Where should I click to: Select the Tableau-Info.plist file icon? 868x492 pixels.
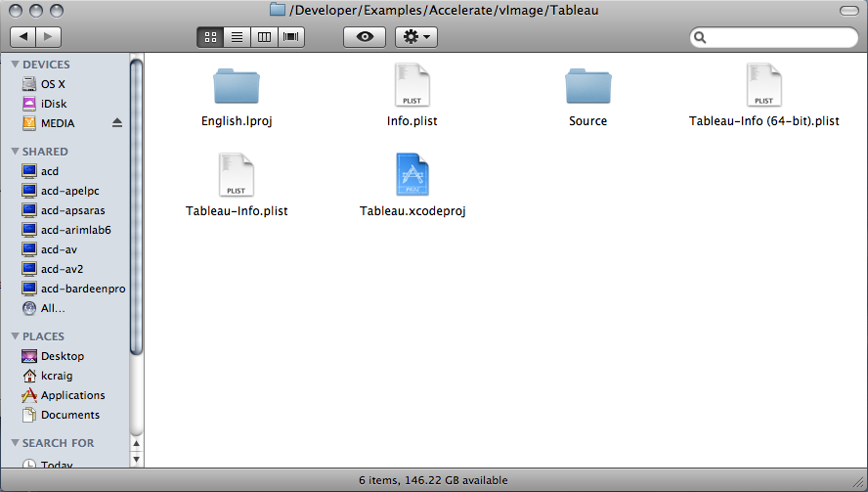pyautogui.click(x=237, y=174)
